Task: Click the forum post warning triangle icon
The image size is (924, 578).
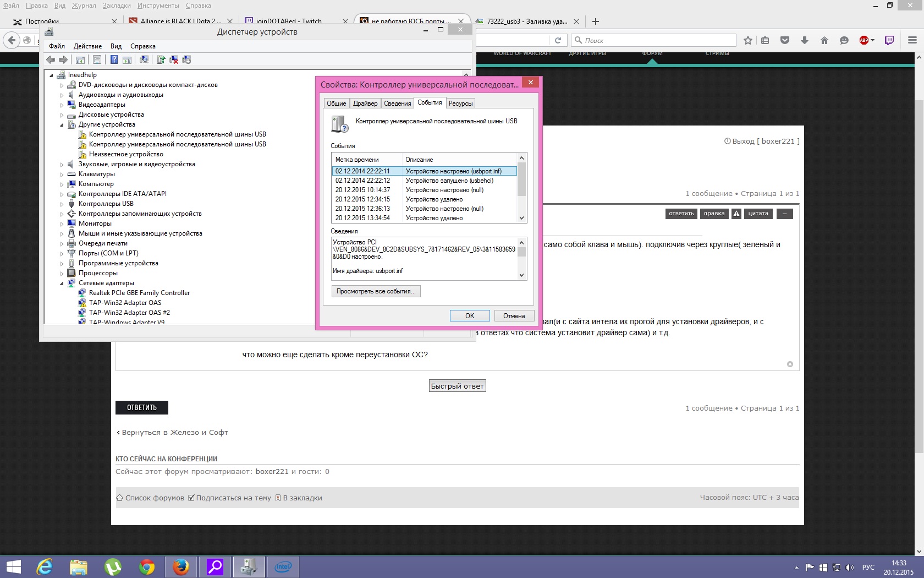Action: tap(736, 214)
